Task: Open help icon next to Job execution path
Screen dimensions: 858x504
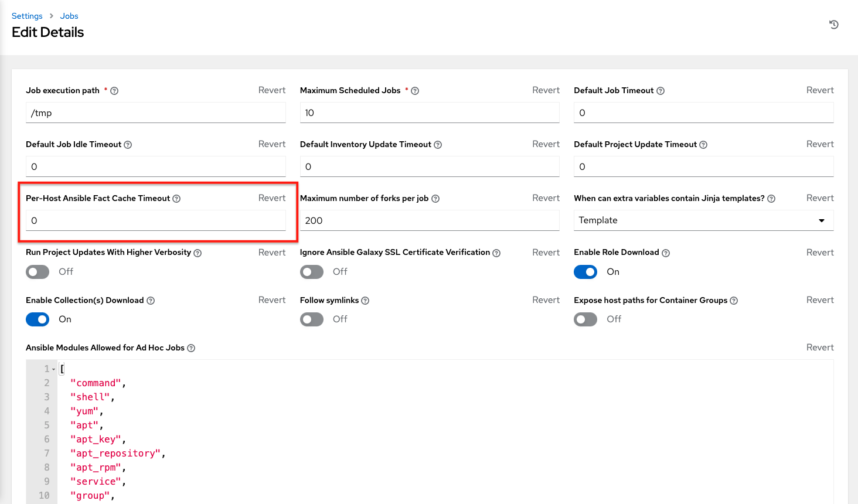Action: pos(114,91)
